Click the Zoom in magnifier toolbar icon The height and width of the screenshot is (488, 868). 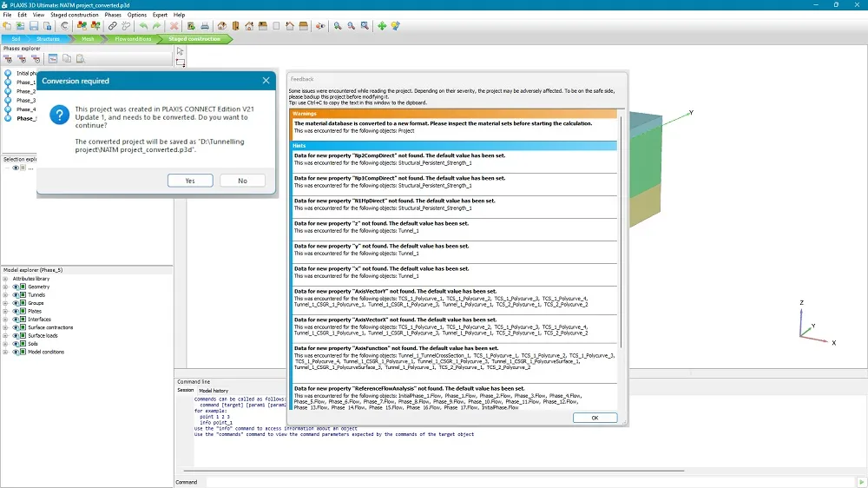(x=338, y=26)
